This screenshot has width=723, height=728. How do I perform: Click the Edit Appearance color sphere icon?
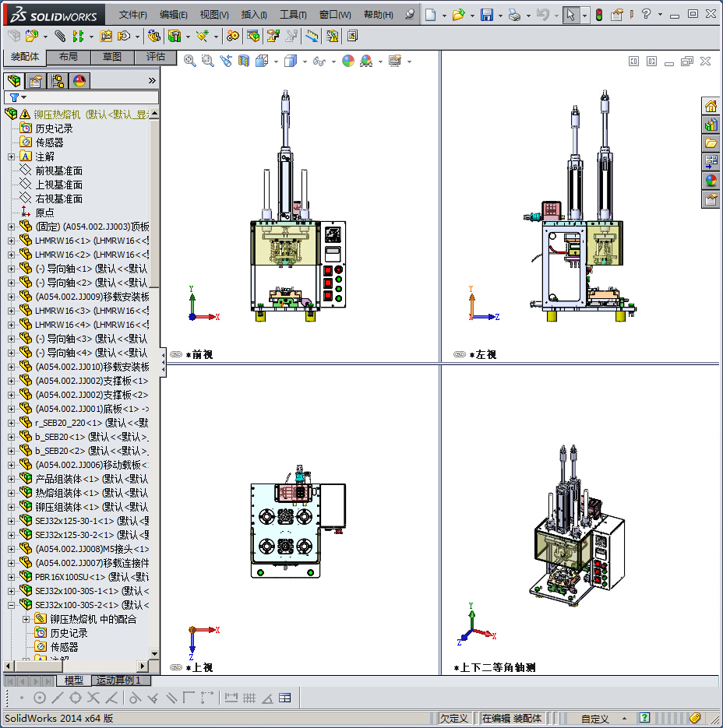tap(347, 61)
